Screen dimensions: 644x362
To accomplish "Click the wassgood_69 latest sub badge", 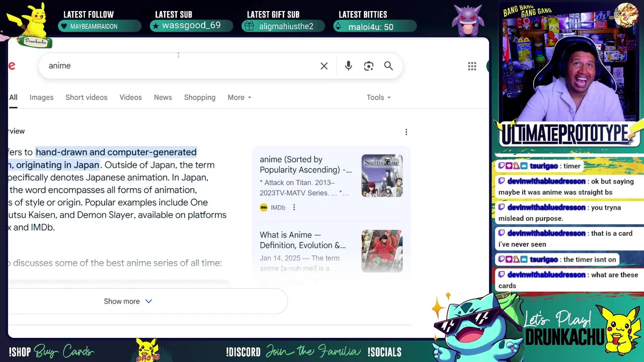I will [191, 26].
